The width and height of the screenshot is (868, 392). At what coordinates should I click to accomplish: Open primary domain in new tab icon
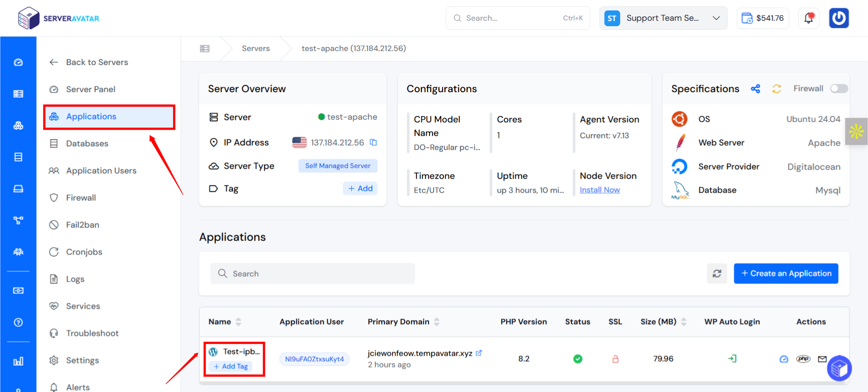click(479, 353)
